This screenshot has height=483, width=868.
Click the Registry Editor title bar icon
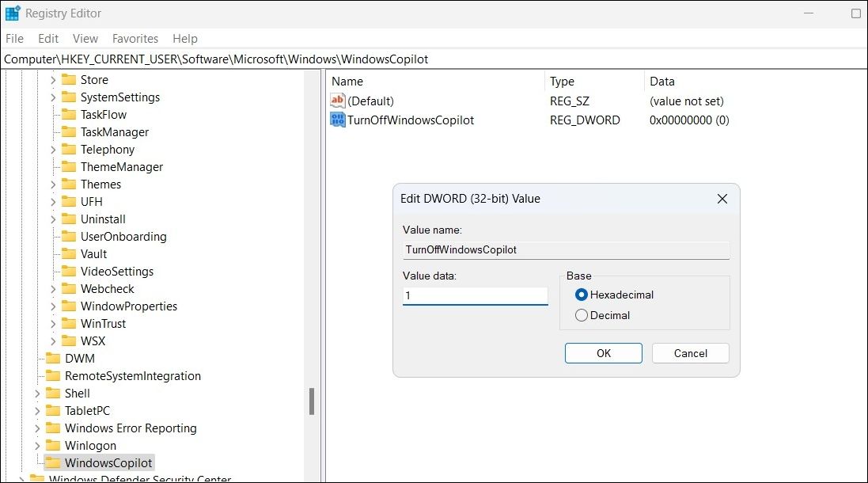pos(13,13)
